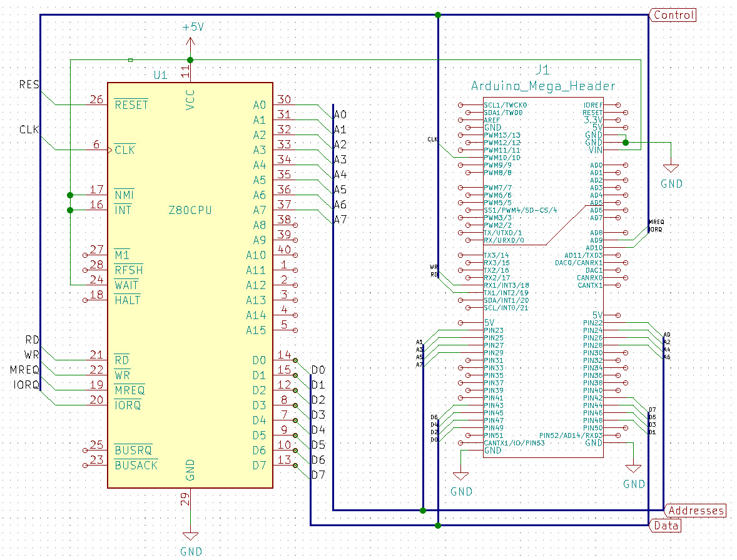The height and width of the screenshot is (560, 737).
Task: Click the TX1/INT2/19 pin label
Action: click(506, 293)
